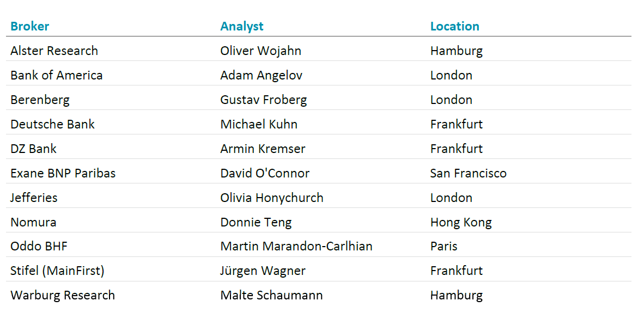Viewport: 644px width, 325px height.
Task: Click the Analyst column header
Action: 242,26
